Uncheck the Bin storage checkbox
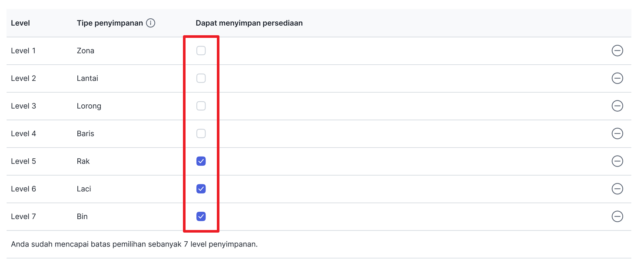The height and width of the screenshot is (260, 644). (x=201, y=217)
